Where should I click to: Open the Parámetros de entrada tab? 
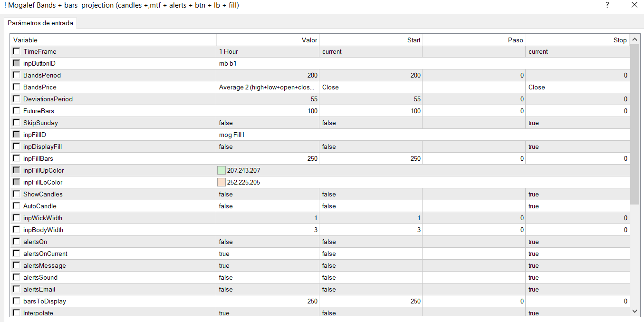(x=40, y=23)
